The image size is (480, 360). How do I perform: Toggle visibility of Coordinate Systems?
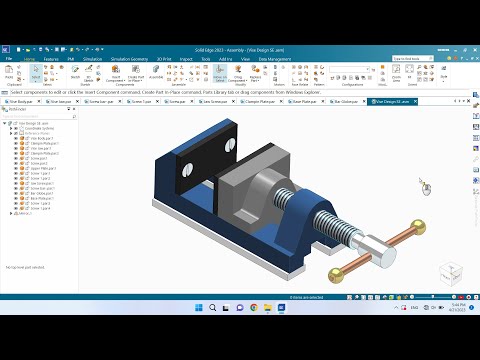click(16, 128)
